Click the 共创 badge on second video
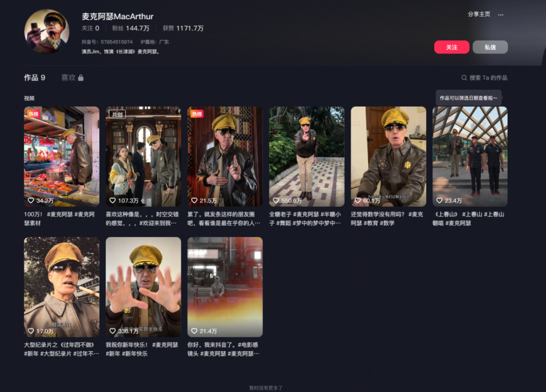546x392 pixels. [117, 114]
